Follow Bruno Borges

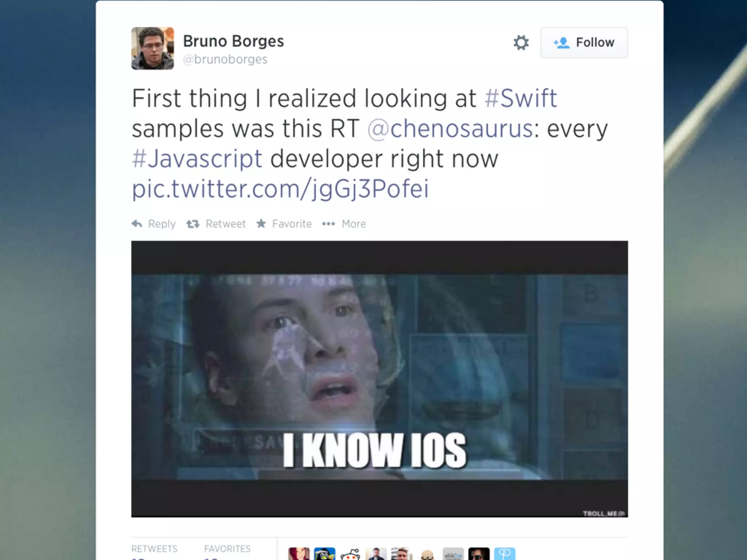584,43
